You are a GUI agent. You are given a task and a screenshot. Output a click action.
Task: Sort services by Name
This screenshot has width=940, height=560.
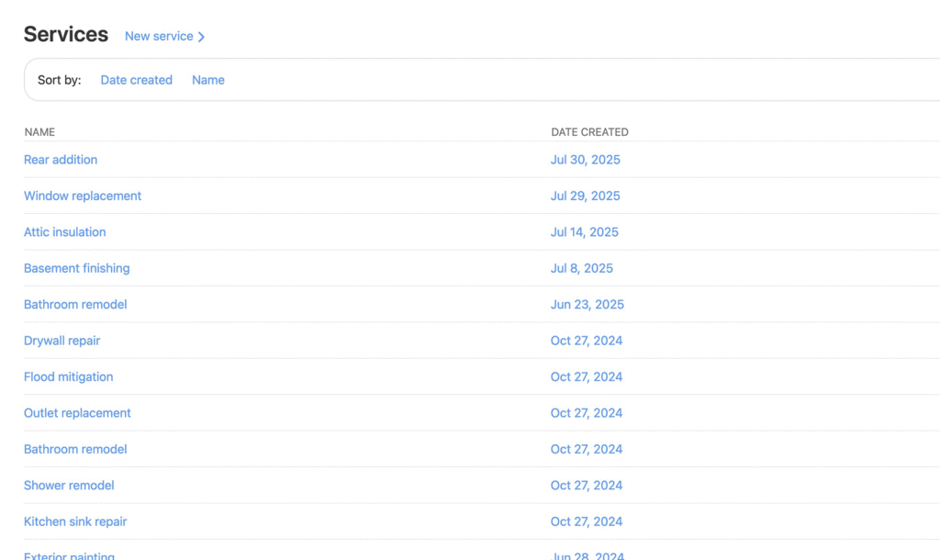(207, 80)
